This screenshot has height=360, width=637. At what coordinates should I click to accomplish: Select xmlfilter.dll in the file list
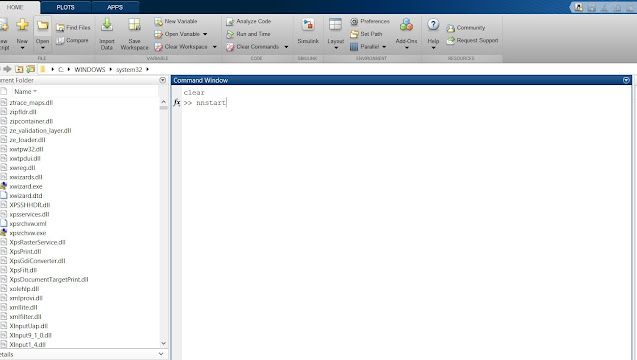25,317
